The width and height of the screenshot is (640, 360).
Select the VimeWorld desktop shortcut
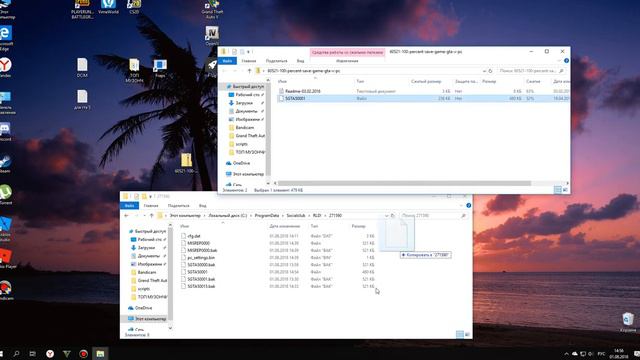[108, 7]
